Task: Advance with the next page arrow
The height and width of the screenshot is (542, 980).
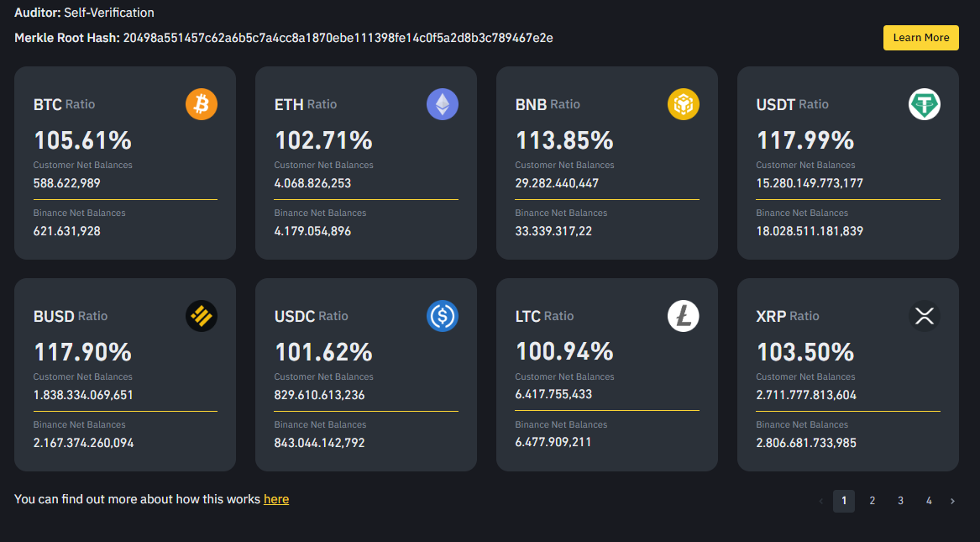Action: [x=952, y=501]
